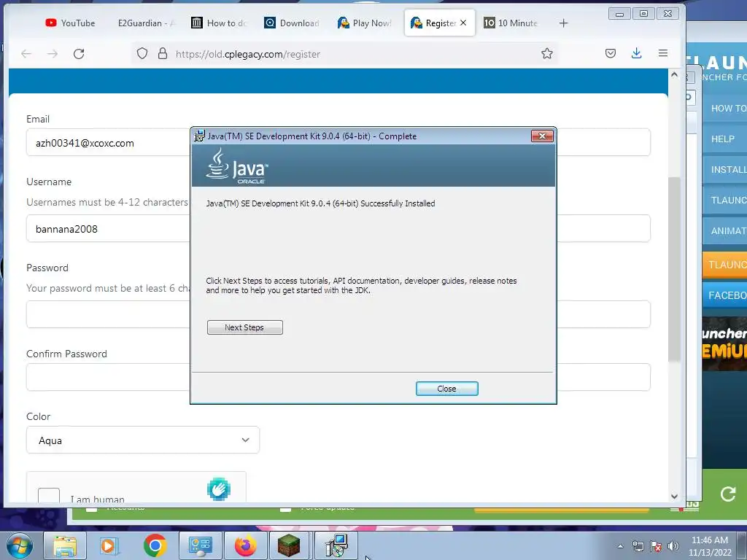The width and height of the screenshot is (747, 560).
Task: Open the Download browser tab
Action: click(292, 23)
